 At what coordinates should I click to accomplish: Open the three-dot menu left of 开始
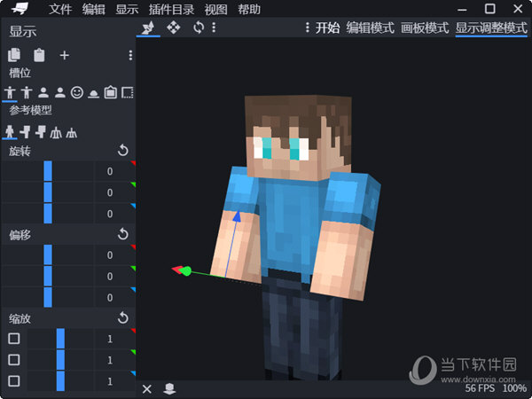click(308, 27)
